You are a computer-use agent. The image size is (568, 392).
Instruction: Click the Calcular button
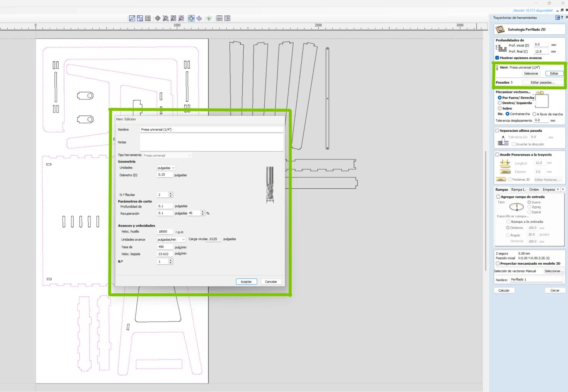click(504, 290)
